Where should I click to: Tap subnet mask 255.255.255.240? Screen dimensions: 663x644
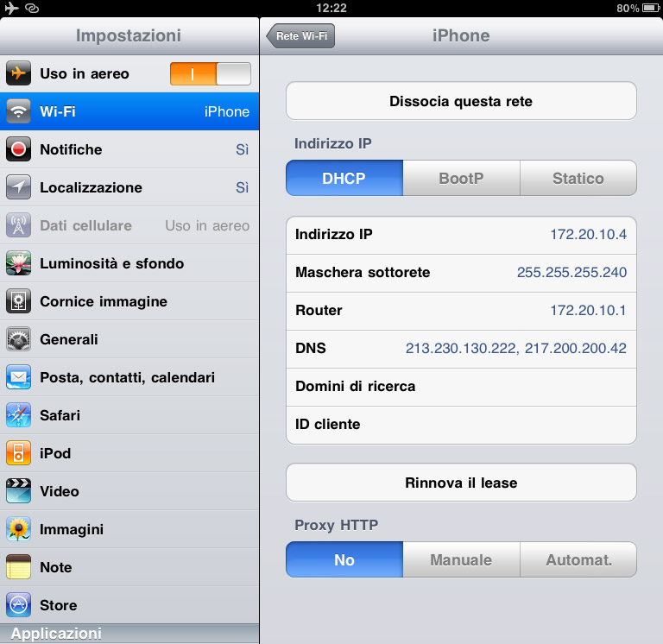point(571,272)
